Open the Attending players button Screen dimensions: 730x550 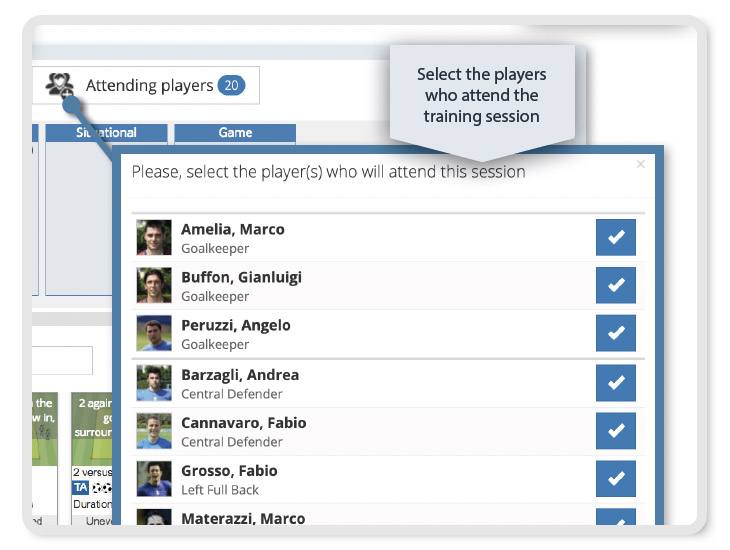[x=146, y=85]
